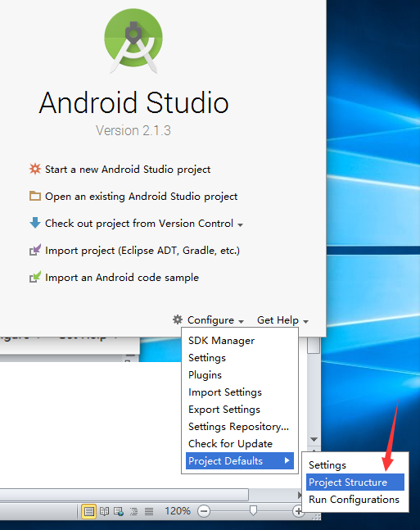Click the code sample green arrow icon
The image size is (420, 530).
(35, 277)
